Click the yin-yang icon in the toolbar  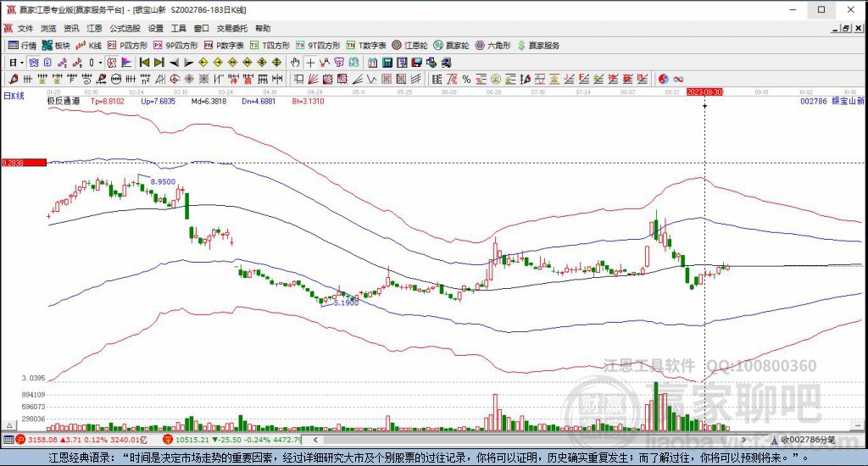(x=664, y=79)
